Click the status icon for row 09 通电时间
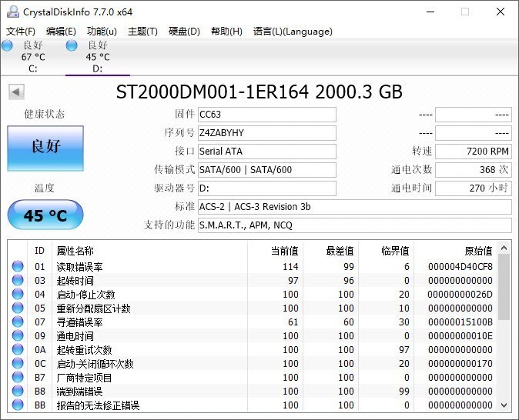The width and height of the screenshot is (519, 420). (x=18, y=335)
